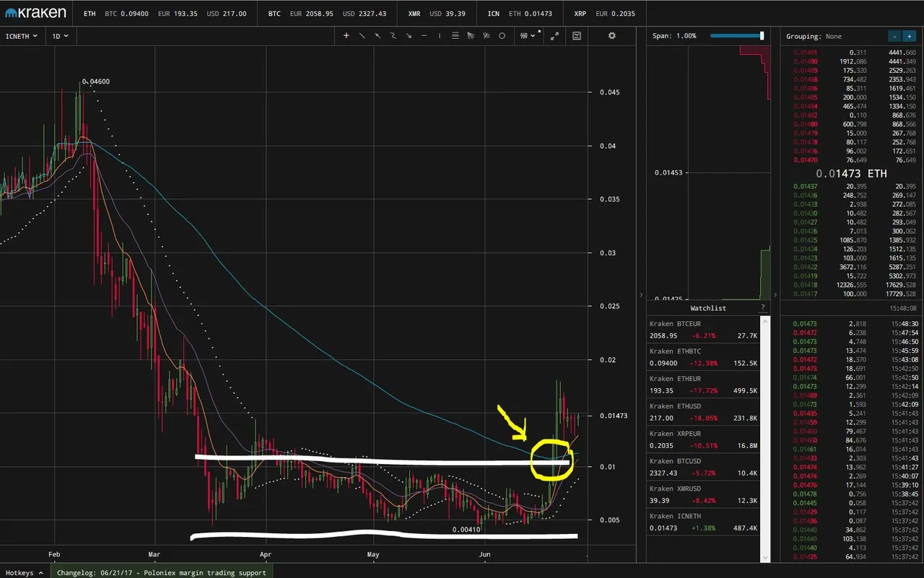Viewport: 924px width, 578px height.
Task: Open Kraken ETHBTC from watchlist
Action: (704, 356)
